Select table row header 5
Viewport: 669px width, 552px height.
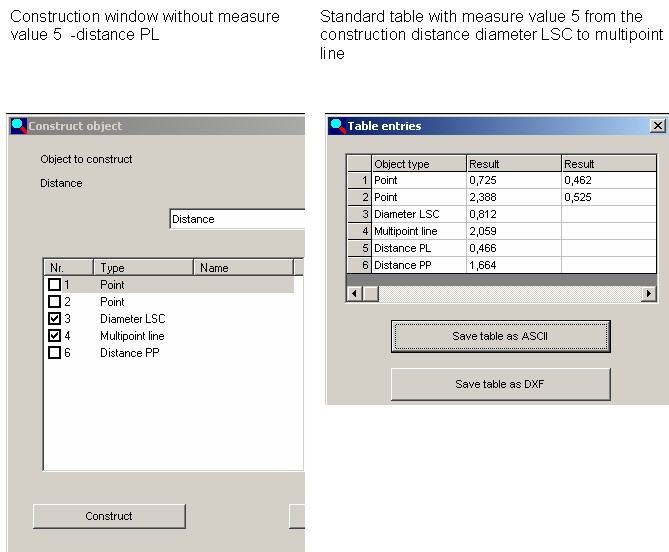[x=359, y=248]
